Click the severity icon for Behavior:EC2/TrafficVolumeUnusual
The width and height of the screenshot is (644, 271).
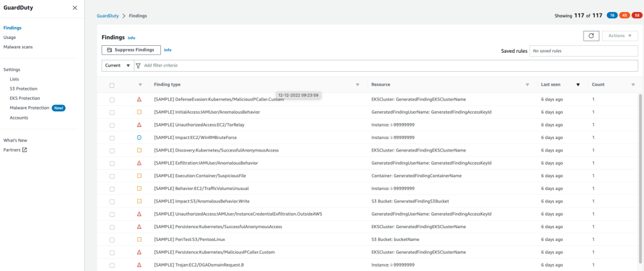[x=139, y=189]
